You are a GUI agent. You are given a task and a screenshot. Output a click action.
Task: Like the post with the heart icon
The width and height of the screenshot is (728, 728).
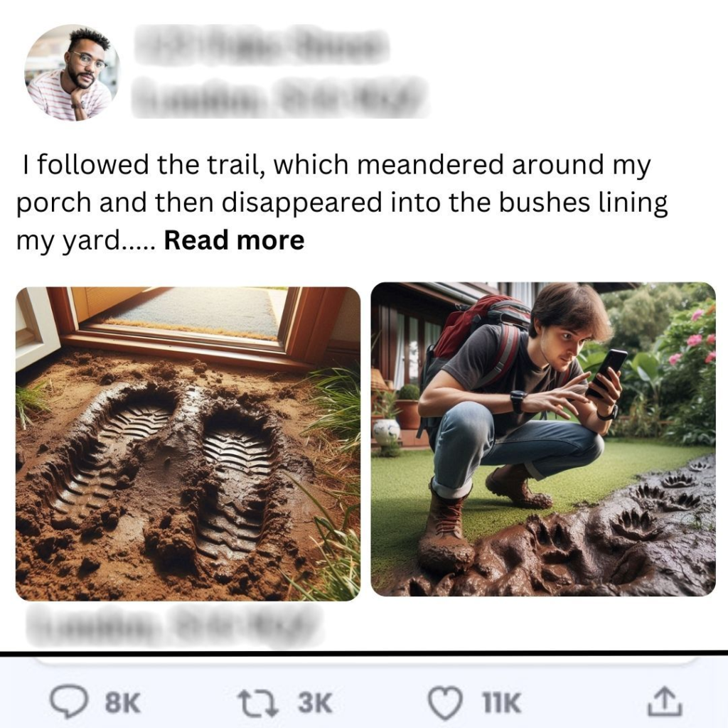pyautogui.click(x=445, y=703)
